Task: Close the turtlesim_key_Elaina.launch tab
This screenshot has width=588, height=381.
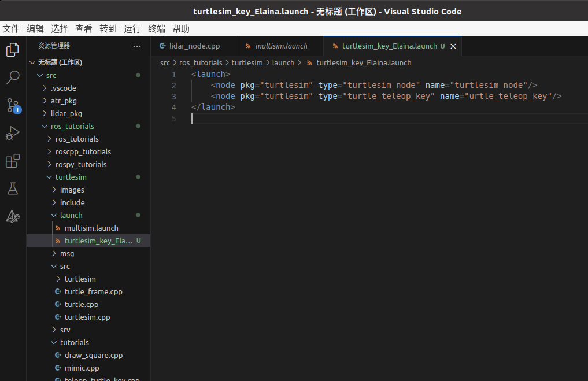Action: 453,46
